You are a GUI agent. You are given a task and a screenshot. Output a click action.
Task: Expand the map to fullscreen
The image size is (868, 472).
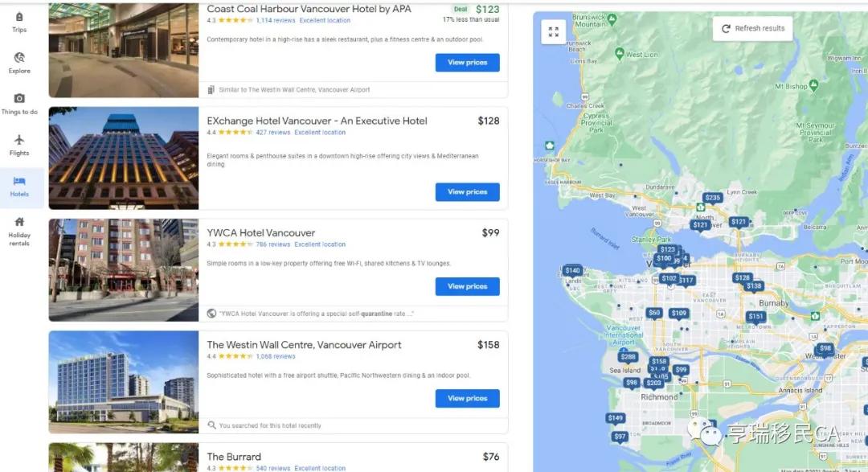554,31
